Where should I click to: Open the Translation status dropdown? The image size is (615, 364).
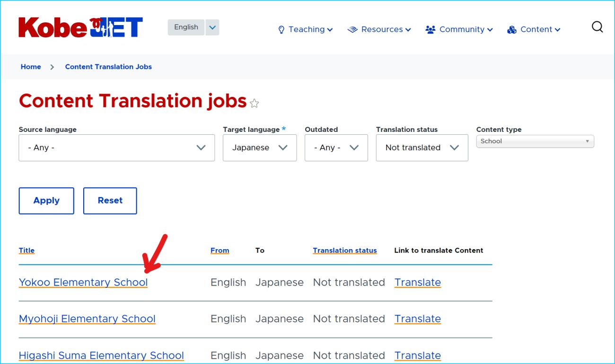click(422, 148)
